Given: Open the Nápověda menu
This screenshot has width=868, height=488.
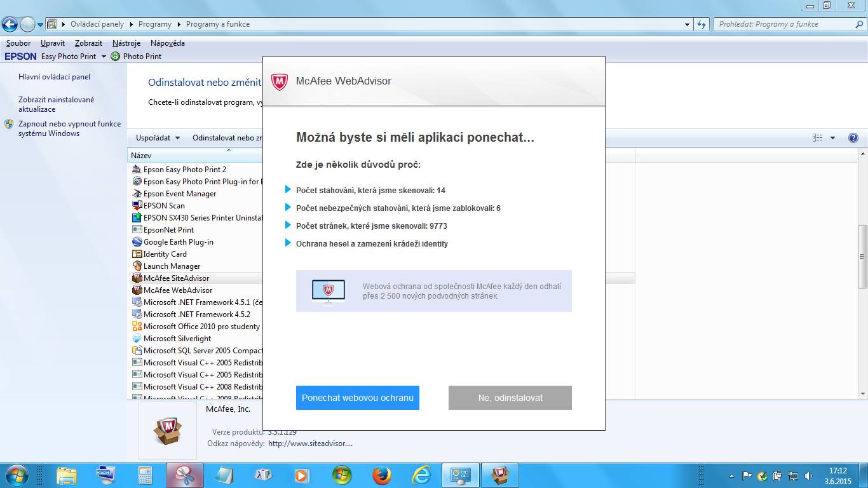Looking at the screenshot, I should (168, 43).
